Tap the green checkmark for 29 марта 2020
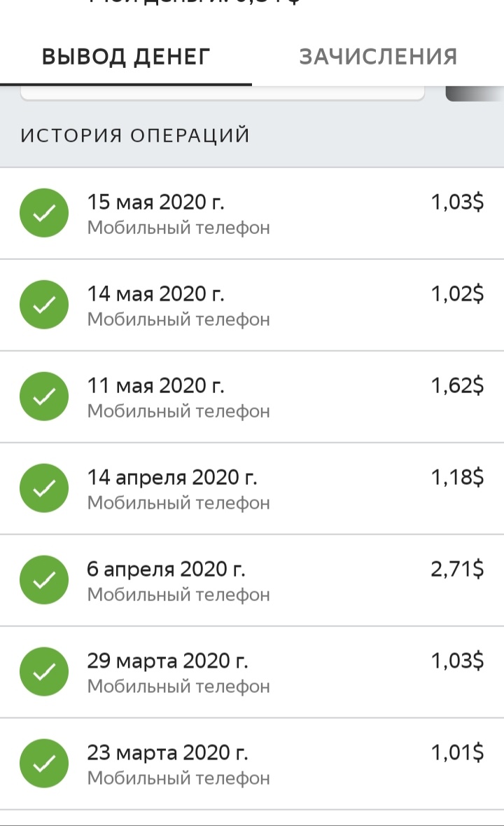 coord(44,671)
